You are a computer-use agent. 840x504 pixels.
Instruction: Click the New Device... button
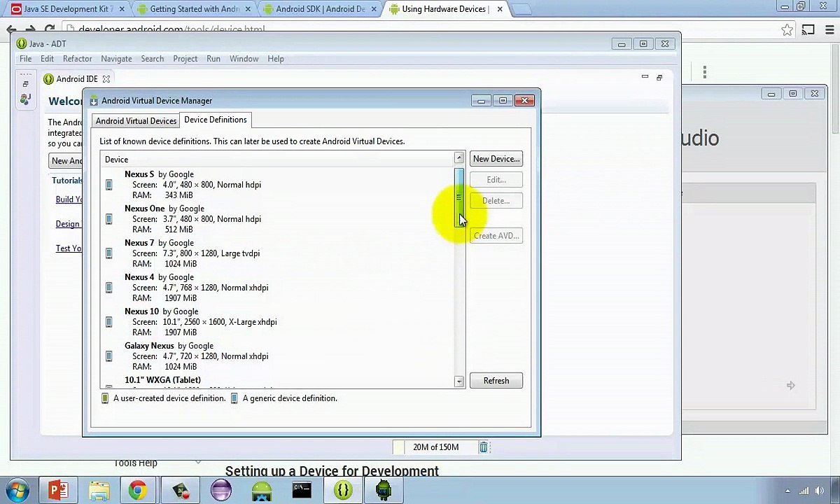pyautogui.click(x=496, y=159)
